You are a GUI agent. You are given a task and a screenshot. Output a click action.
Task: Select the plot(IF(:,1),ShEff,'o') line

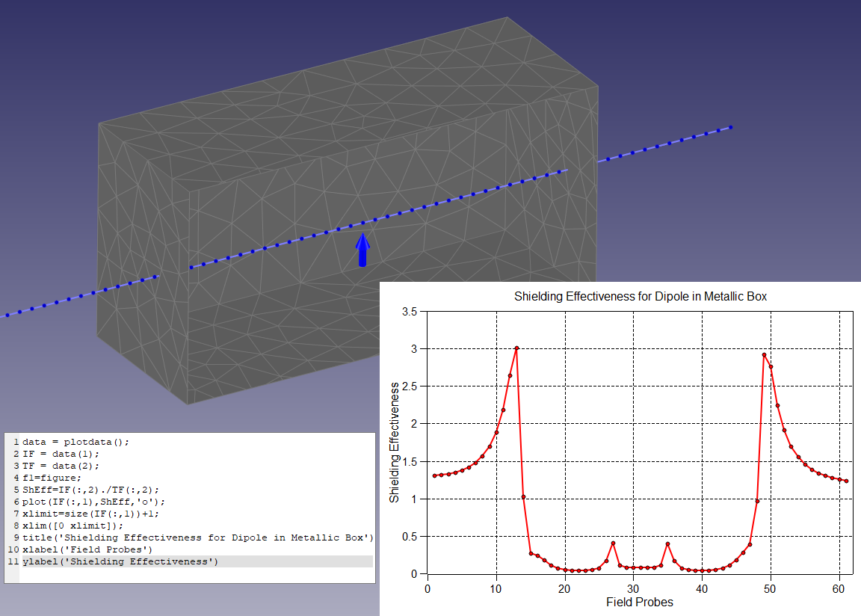(x=93, y=502)
